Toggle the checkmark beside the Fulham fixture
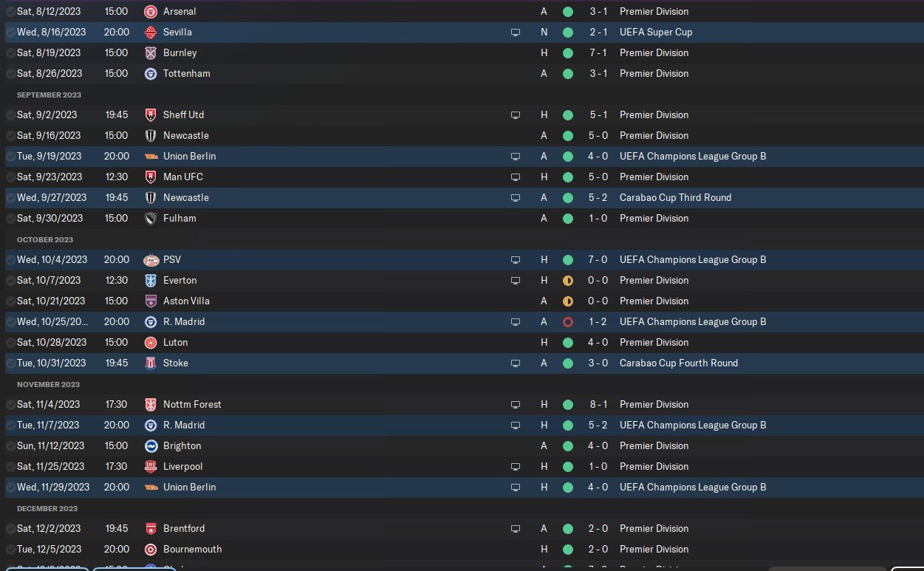The image size is (924, 571). [x=10, y=219]
